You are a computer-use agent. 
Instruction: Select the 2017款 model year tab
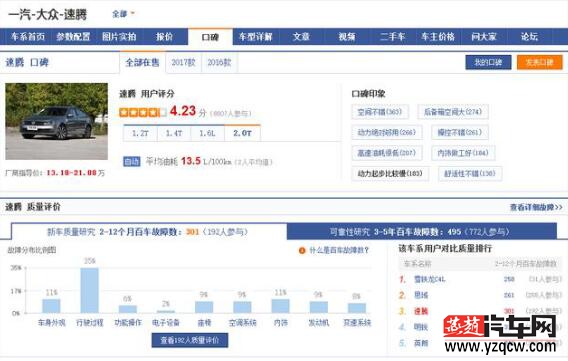[x=183, y=63]
